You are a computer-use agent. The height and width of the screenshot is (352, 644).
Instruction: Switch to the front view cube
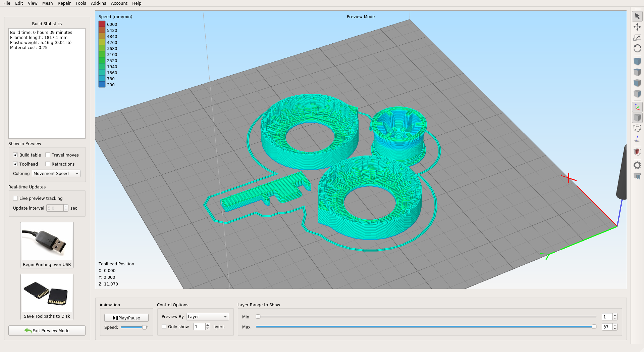click(x=637, y=83)
